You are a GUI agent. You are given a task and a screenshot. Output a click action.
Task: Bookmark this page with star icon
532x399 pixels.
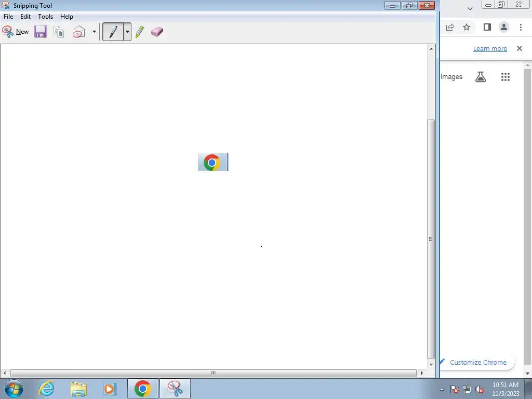[x=467, y=27]
